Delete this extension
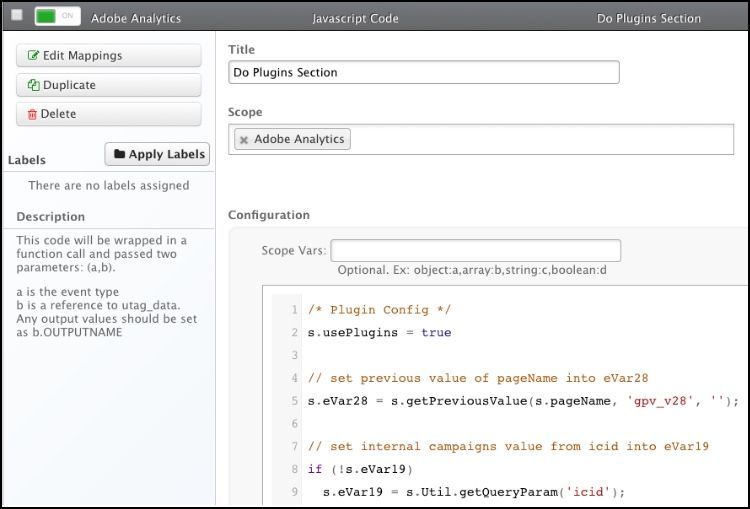The image size is (750, 509). tap(108, 114)
